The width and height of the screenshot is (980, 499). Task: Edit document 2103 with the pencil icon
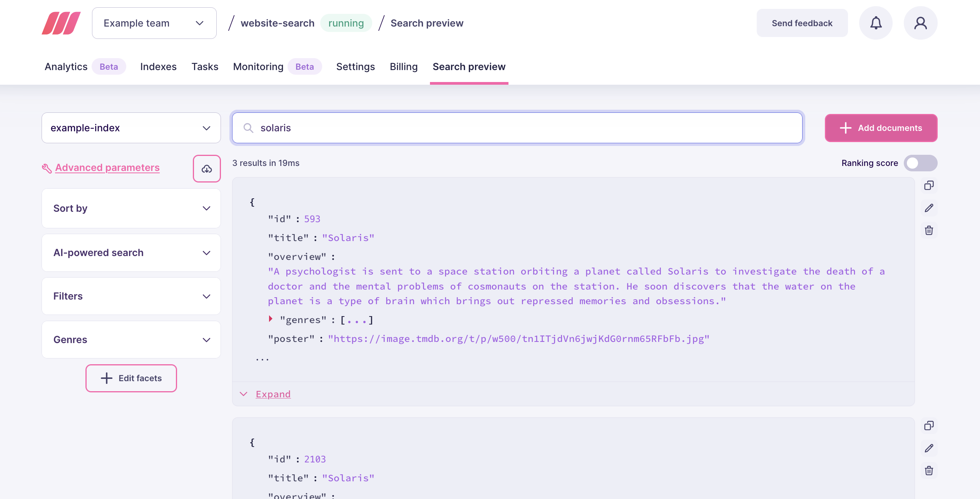929,448
